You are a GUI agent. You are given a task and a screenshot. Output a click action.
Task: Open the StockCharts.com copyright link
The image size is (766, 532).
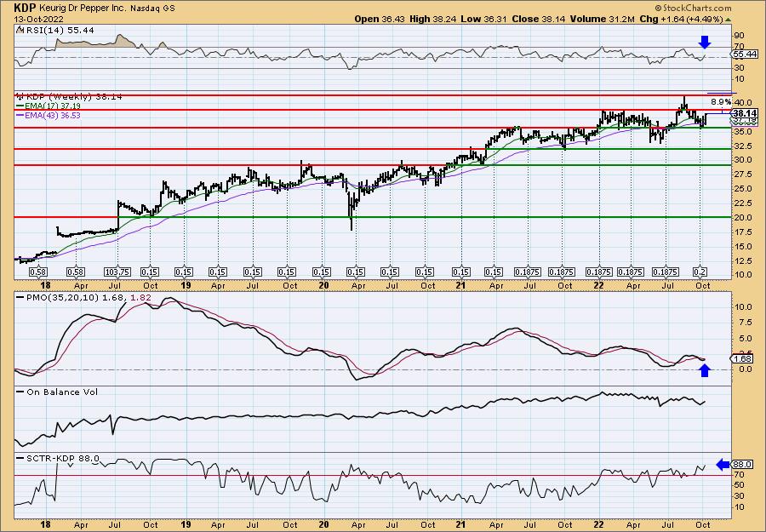click(693, 9)
